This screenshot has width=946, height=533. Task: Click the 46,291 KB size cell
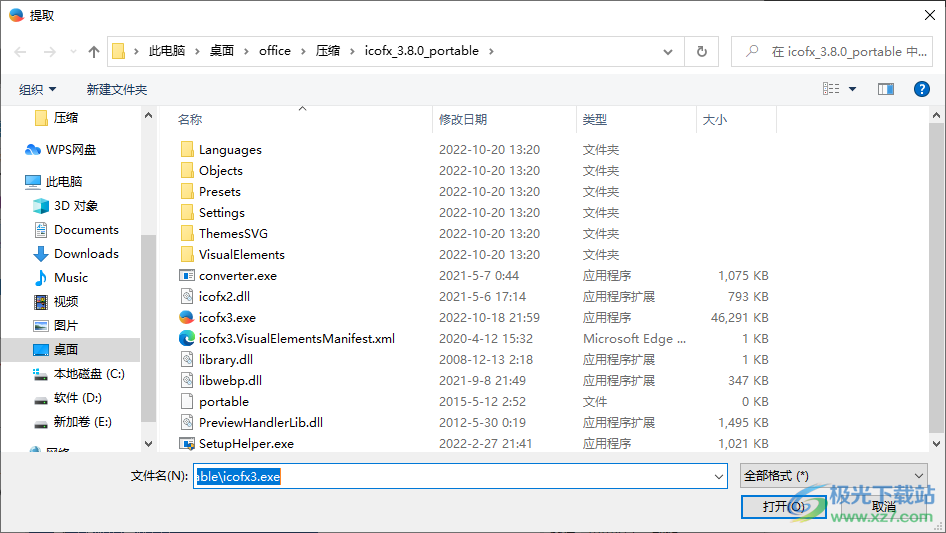click(x=740, y=318)
